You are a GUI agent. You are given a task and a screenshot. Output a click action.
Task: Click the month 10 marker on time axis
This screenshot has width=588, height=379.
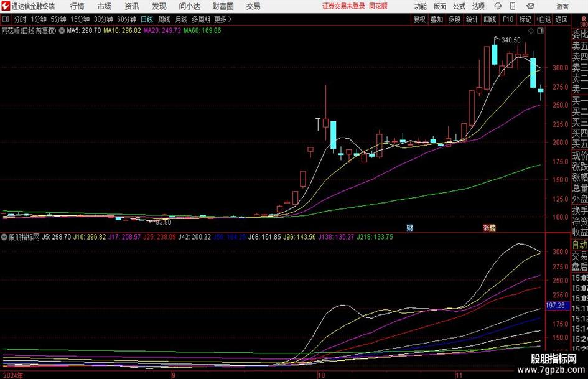click(321, 375)
